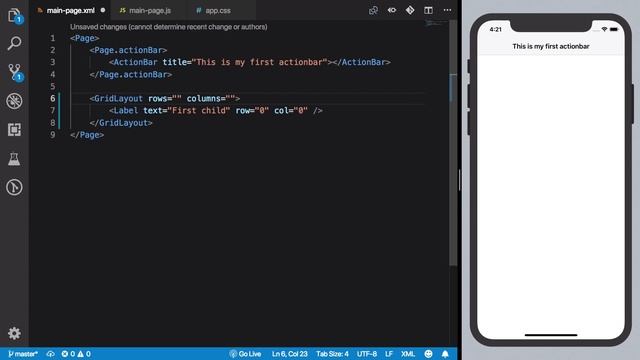Screen dimensions: 640x360
Task: Open the errors and warnings count
Action: click(76, 354)
